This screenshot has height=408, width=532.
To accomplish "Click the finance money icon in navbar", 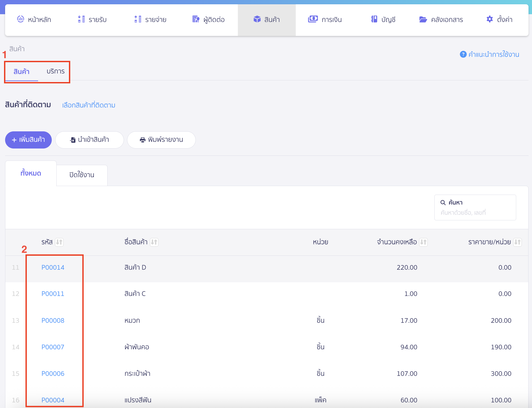I will 313,19.
